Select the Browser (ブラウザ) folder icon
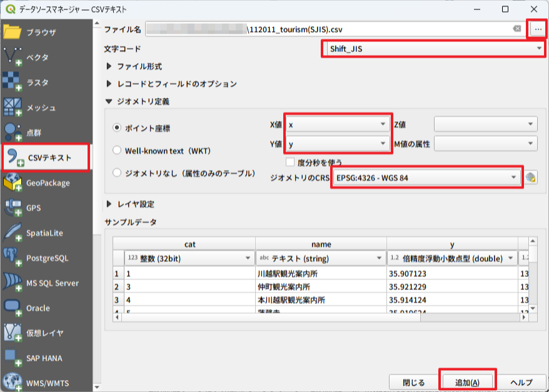Viewport: 549px width, 392px height. coord(13,32)
